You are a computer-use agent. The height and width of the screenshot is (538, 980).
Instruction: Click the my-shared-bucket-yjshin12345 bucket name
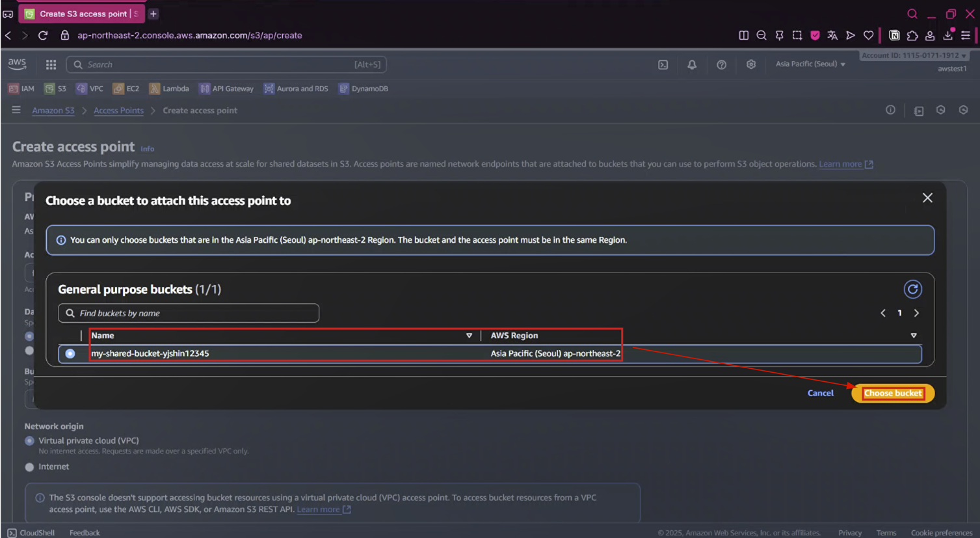(150, 353)
